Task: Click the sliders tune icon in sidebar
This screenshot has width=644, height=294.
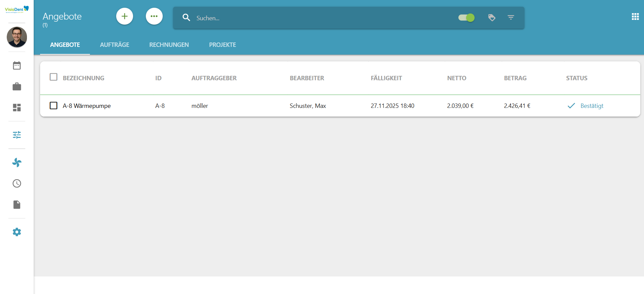Action: [x=17, y=135]
